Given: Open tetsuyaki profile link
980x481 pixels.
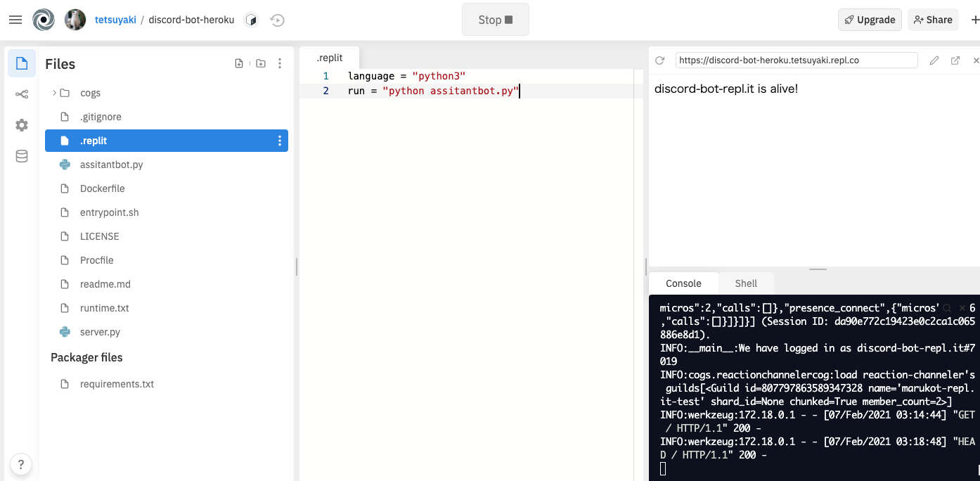Looking at the screenshot, I should tap(115, 20).
